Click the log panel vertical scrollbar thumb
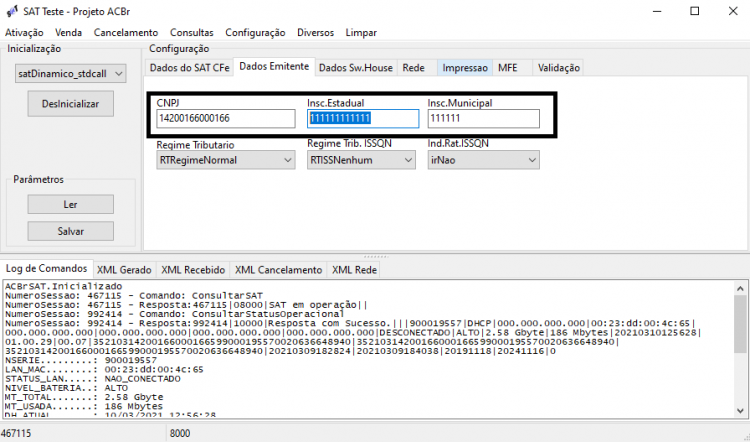Screen dimensions: 750x442 [740, 324]
